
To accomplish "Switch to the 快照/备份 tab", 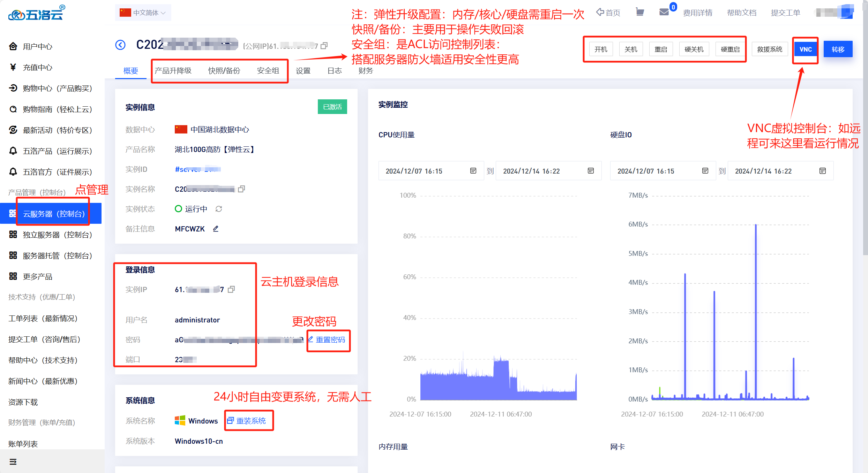I will [224, 71].
